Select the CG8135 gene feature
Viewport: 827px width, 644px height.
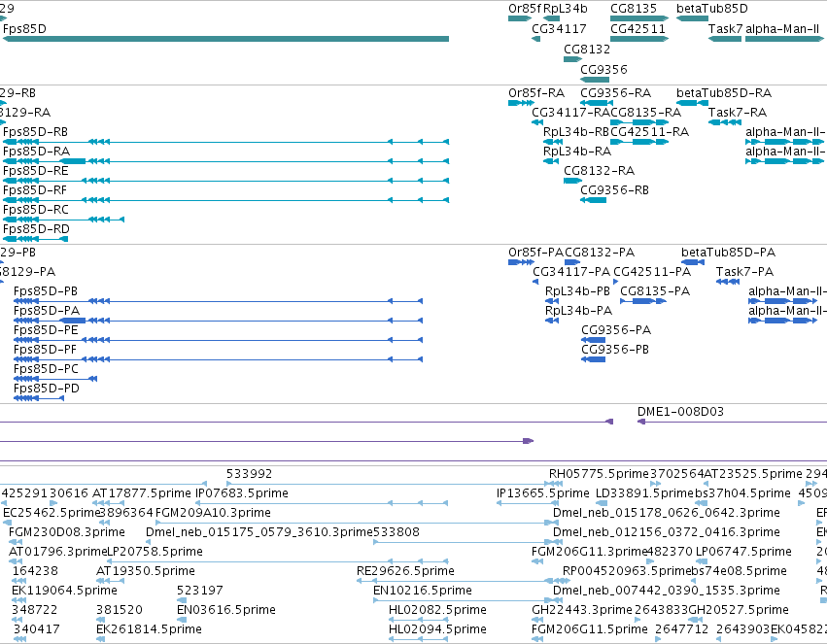coord(639,18)
